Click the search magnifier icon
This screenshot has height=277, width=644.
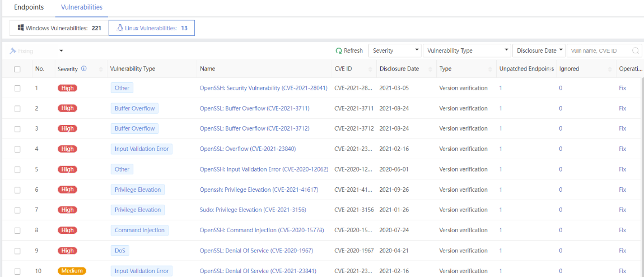tap(636, 50)
